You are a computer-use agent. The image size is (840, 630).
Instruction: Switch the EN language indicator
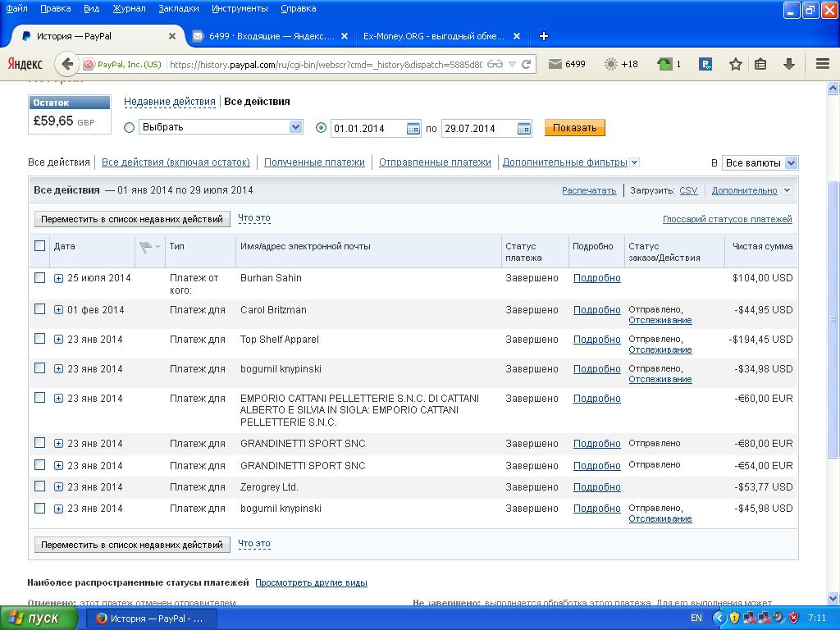[696, 619]
